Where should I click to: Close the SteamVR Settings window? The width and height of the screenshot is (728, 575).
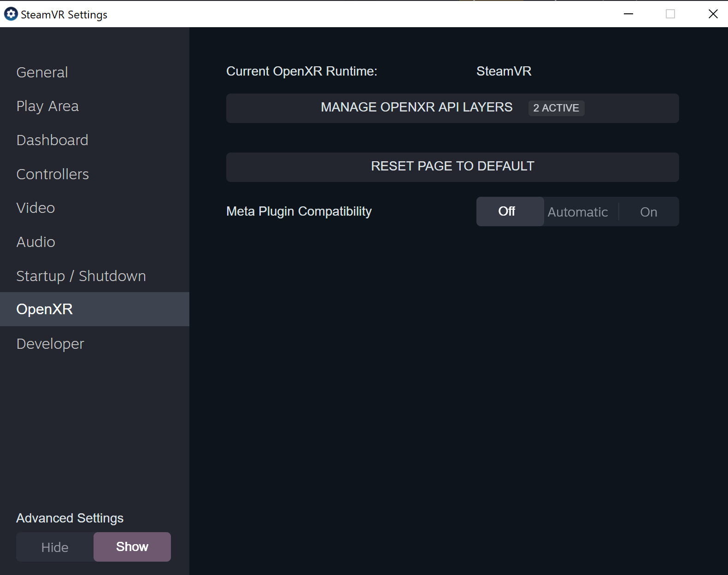tap(713, 14)
